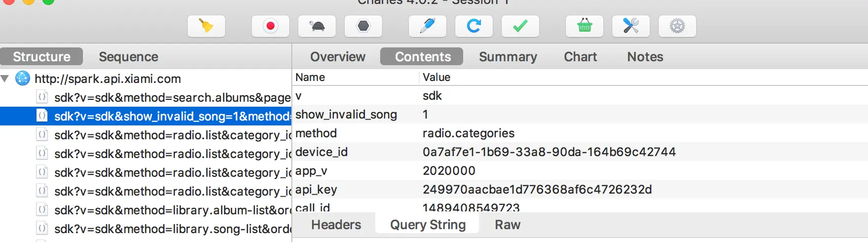Click the Name column header
The height and width of the screenshot is (242, 868).
point(310,77)
